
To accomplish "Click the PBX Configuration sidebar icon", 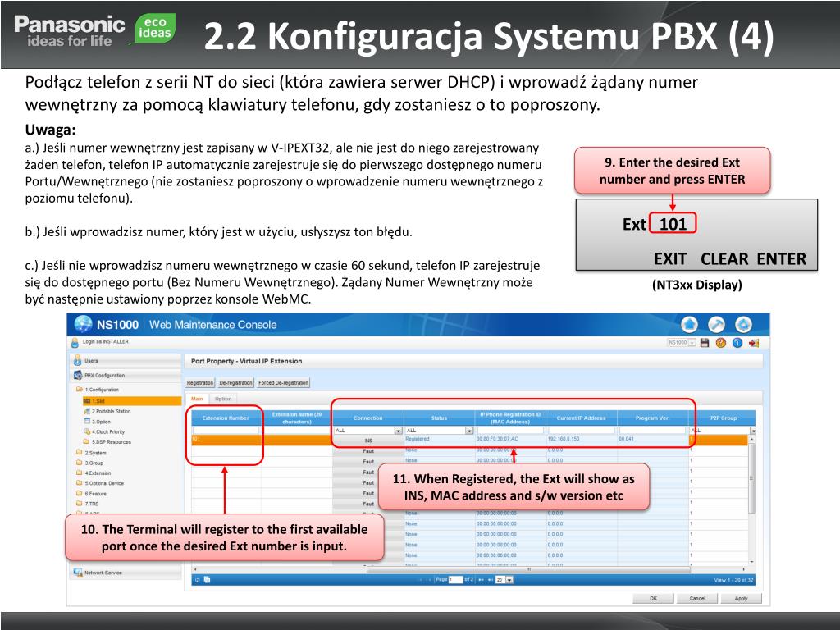I will point(78,375).
